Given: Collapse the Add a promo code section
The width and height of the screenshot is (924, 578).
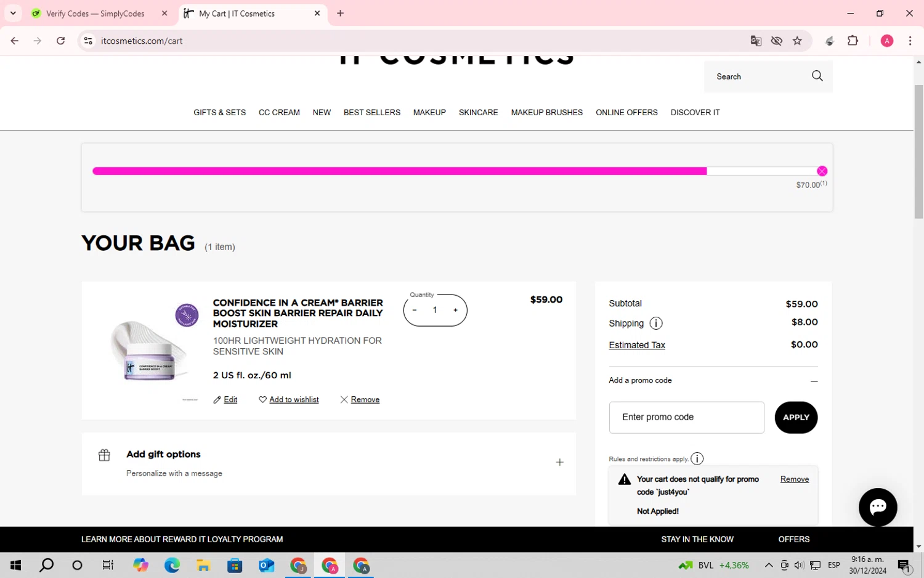Looking at the screenshot, I should pos(814,381).
